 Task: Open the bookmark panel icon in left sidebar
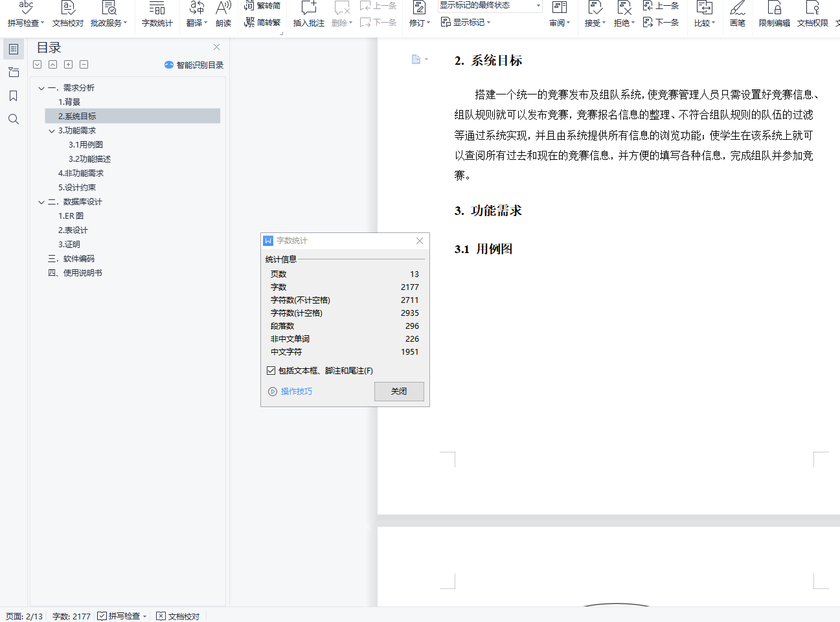click(14, 96)
